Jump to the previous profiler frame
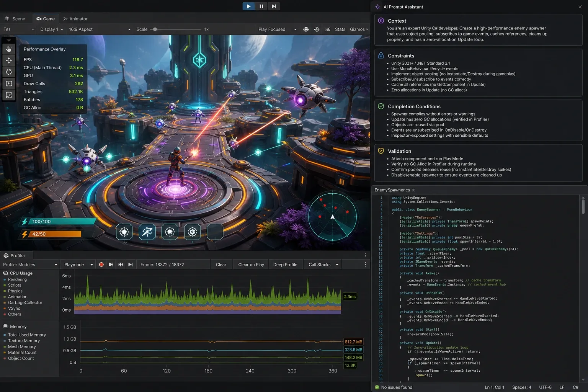This screenshot has height=392, width=588. pos(111,265)
